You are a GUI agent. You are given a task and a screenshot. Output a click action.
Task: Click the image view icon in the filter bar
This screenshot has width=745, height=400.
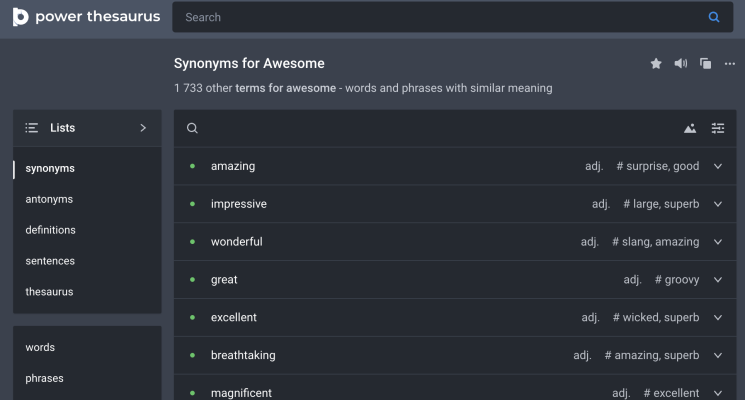click(690, 128)
